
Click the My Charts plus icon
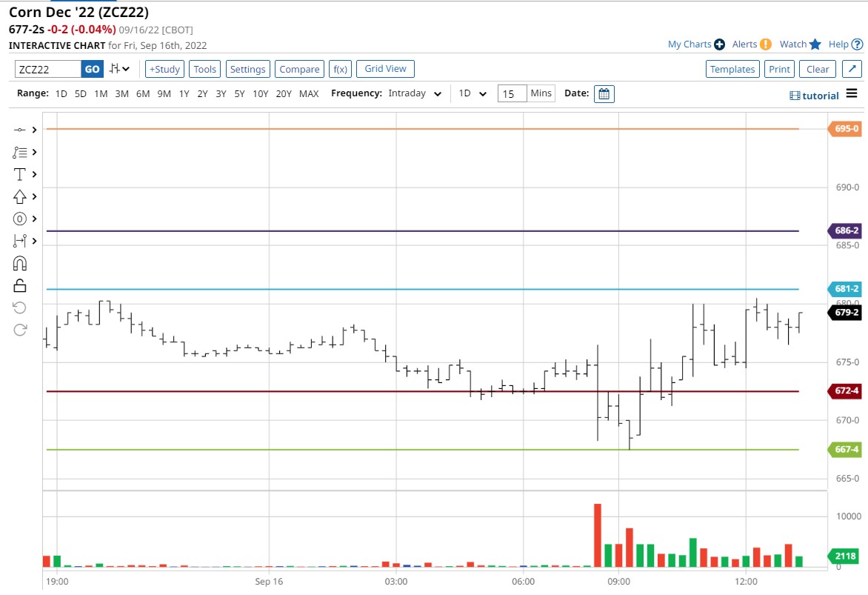click(720, 44)
